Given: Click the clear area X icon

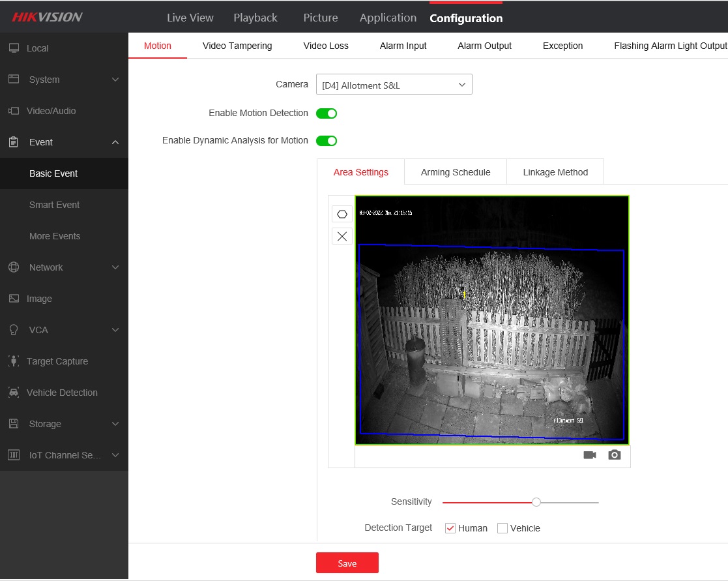Looking at the screenshot, I should (342, 236).
